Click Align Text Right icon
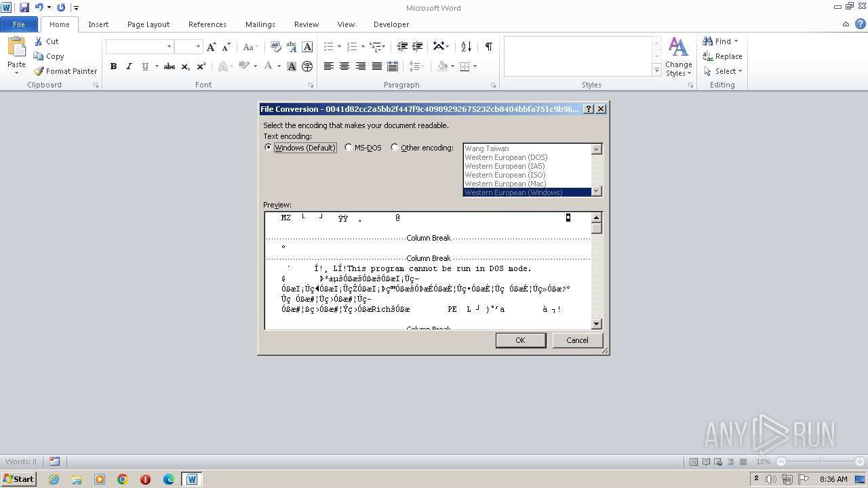Viewport: 868px width, 488px height. pos(361,66)
